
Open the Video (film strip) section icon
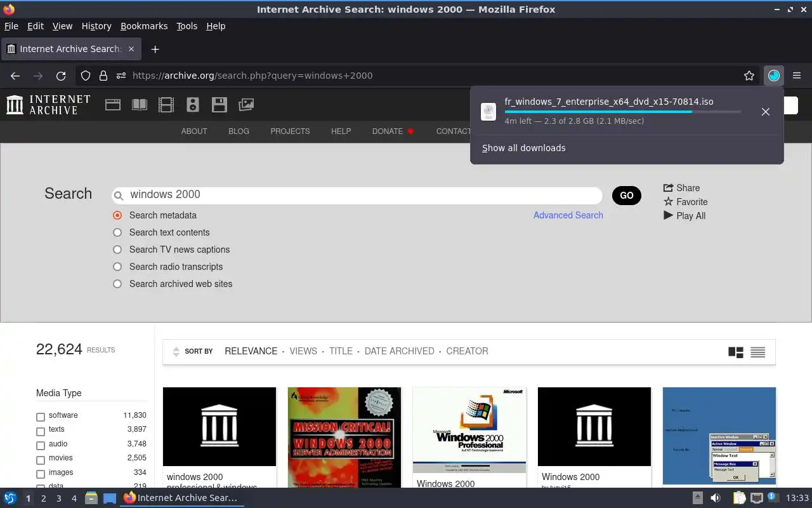(x=166, y=105)
